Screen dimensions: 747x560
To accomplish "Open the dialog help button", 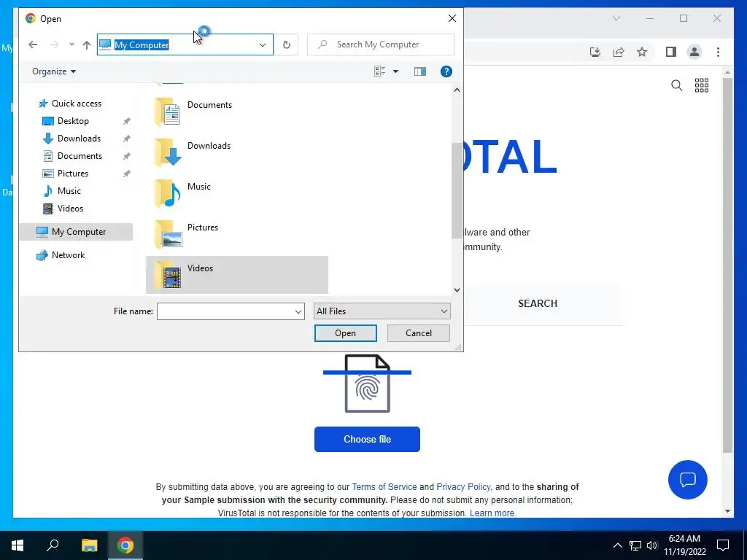I will pyautogui.click(x=446, y=71).
